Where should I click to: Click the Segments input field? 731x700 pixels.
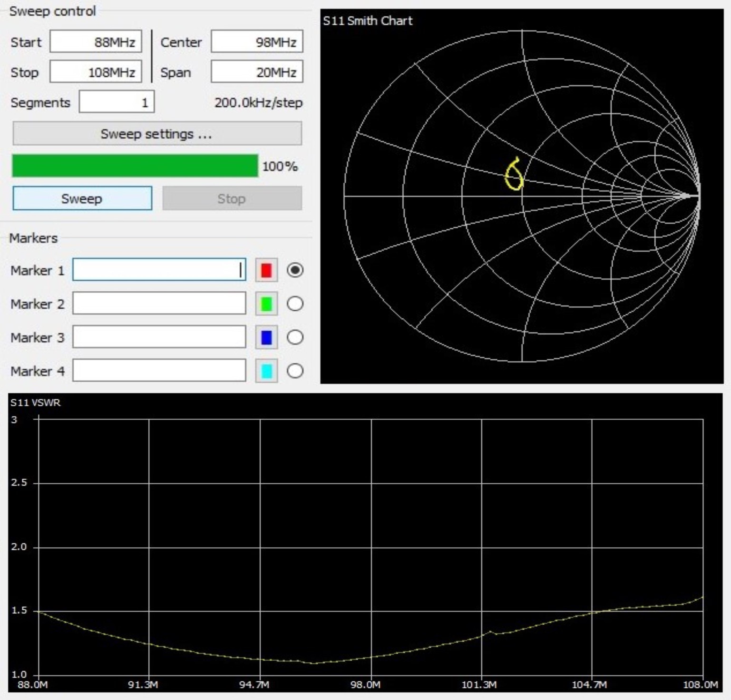tap(117, 102)
